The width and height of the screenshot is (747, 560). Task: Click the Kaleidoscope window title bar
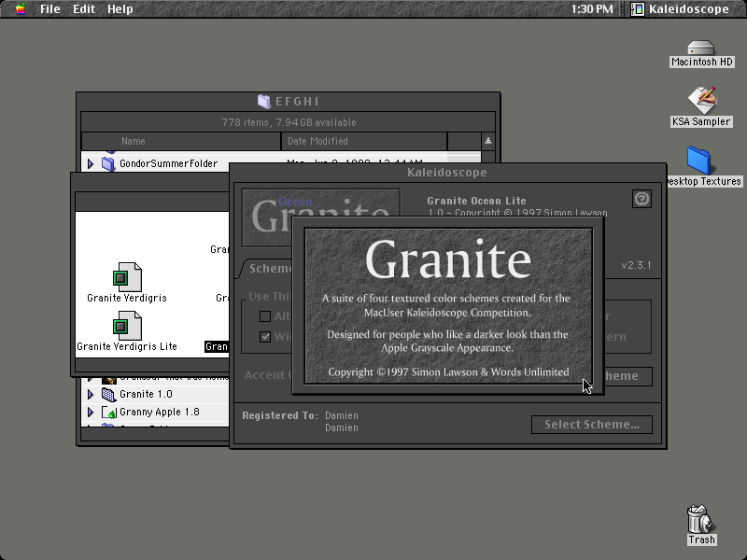447,173
